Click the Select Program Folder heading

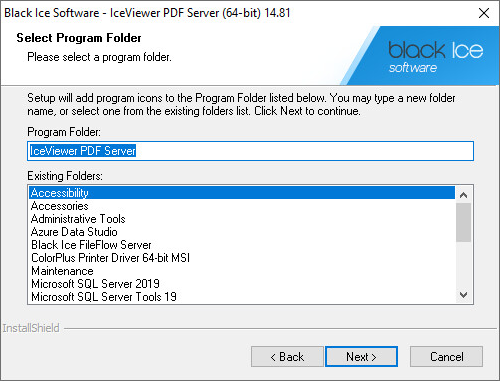point(79,38)
